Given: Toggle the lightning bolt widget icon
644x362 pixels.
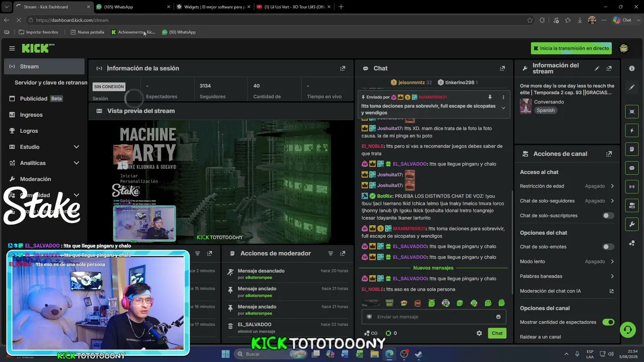Looking at the screenshot, I should point(632,131).
